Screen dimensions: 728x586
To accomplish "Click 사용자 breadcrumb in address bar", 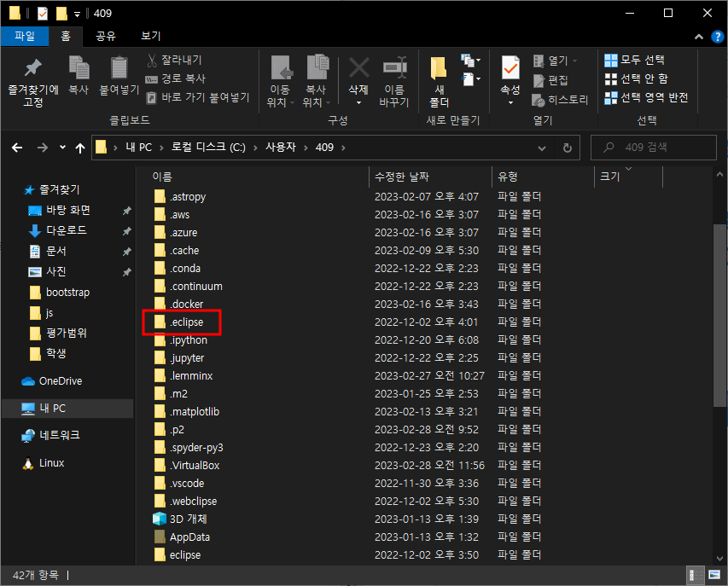I will [281, 148].
